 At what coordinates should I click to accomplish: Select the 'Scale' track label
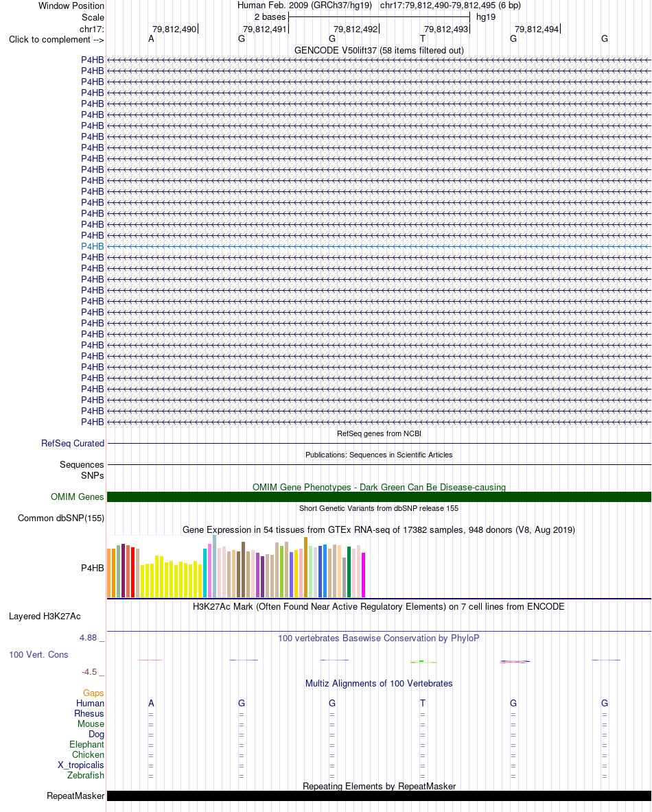pyautogui.click(x=93, y=17)
